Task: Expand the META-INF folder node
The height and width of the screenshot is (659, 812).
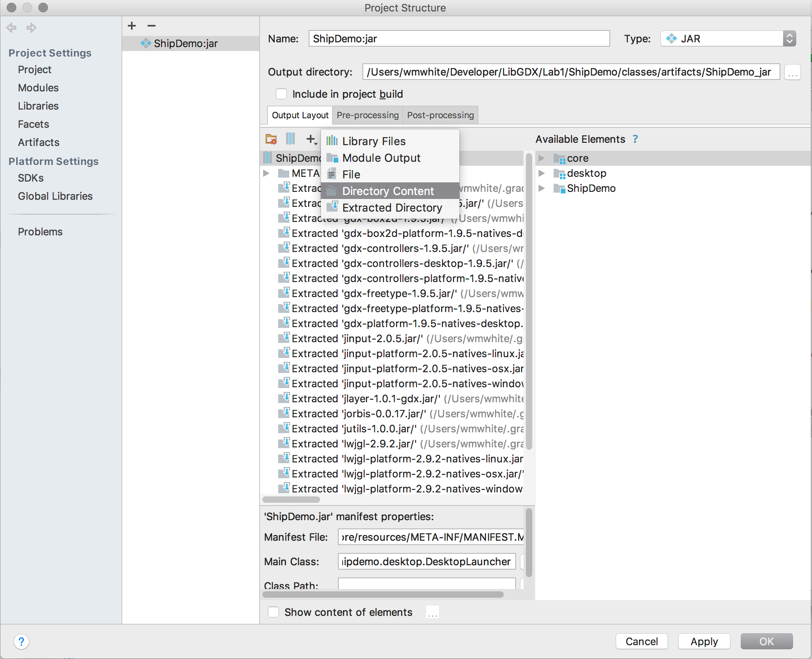Action: tap(266, 173)
